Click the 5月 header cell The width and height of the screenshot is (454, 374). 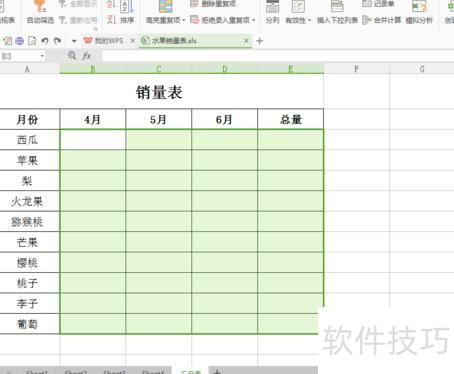159,119
